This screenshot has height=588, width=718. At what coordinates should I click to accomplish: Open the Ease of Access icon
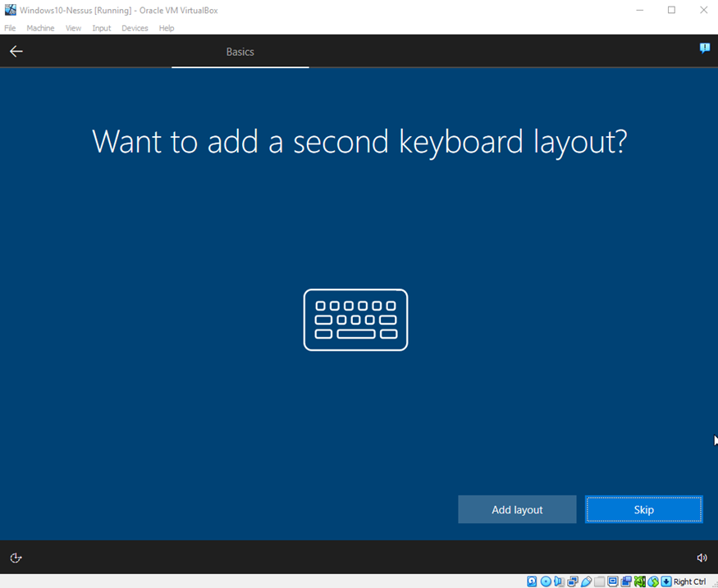point(16,558)
